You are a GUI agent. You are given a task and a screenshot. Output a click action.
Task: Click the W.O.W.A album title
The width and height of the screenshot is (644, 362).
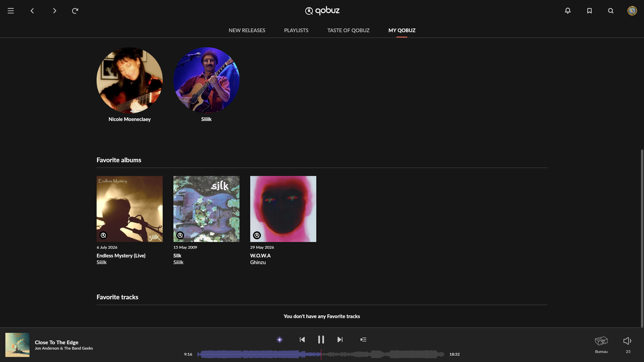(260, 255)
